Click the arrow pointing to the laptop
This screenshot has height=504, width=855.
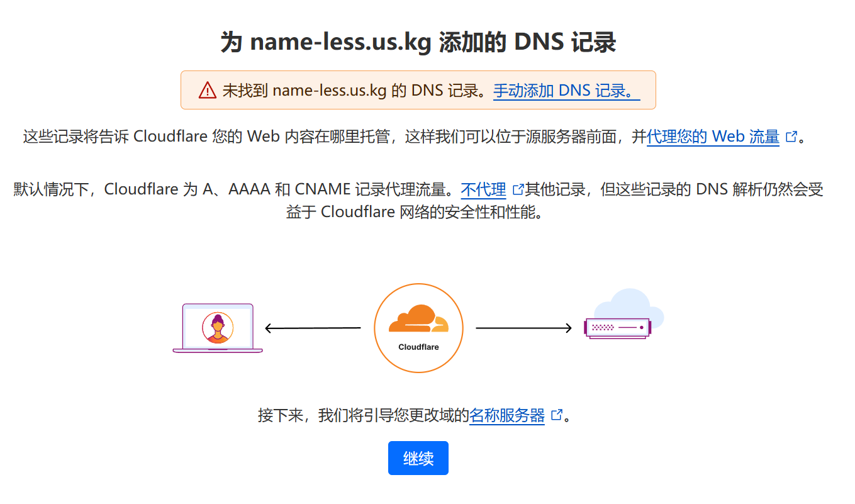click(313, 328)
